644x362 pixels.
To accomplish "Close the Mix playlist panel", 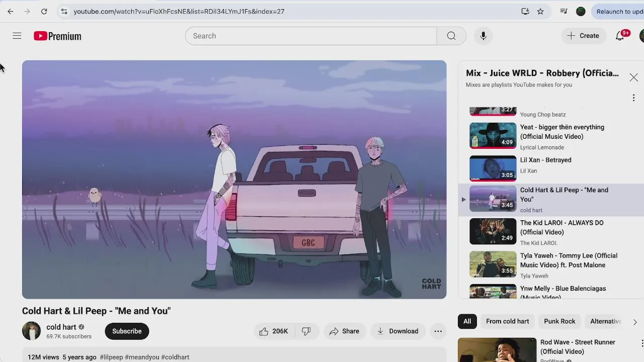I will click(633, 77).
